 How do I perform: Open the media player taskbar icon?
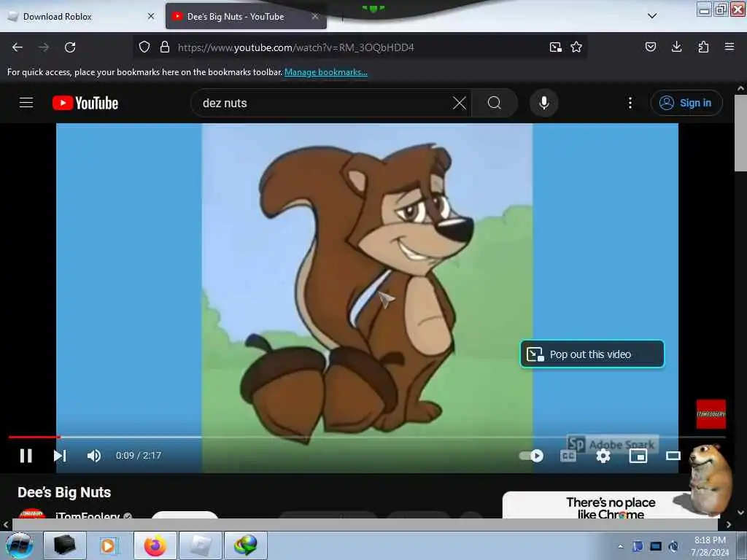(x=109, y=545)
